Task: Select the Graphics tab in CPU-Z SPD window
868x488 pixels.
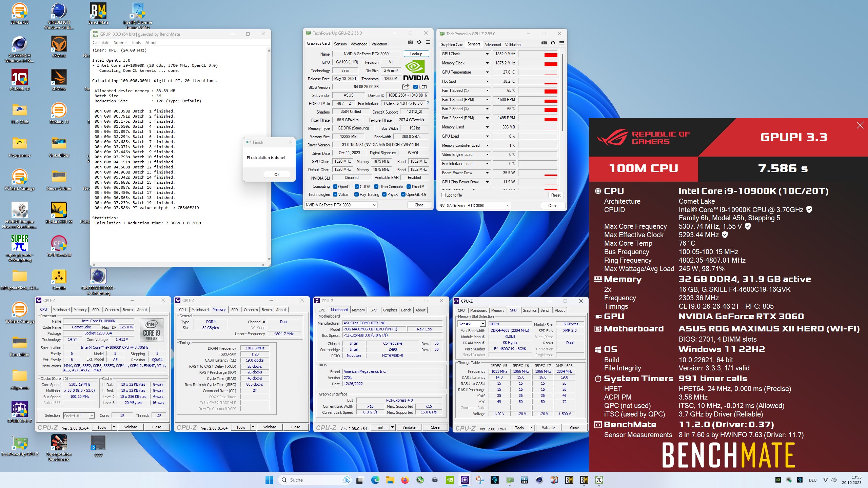Action: point(529,310)
